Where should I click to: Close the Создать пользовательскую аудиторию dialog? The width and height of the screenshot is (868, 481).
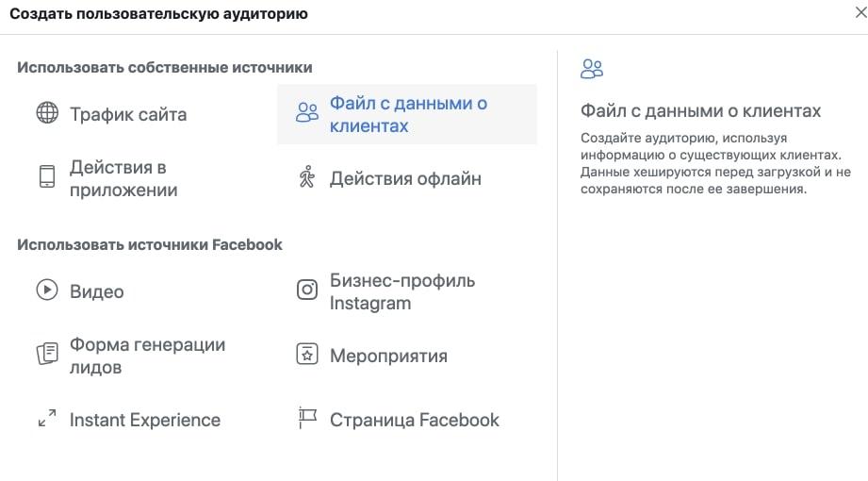pyautogui.click(x=860, y=12)
